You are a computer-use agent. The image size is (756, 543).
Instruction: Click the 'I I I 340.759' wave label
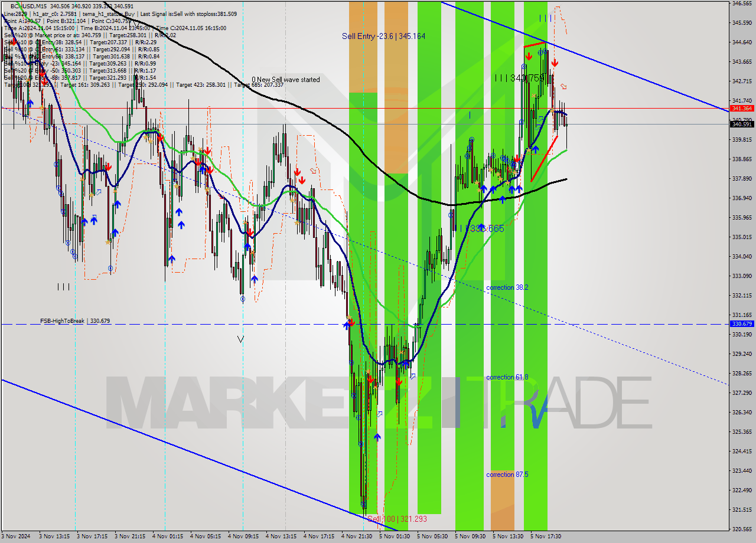pos(519,78)
